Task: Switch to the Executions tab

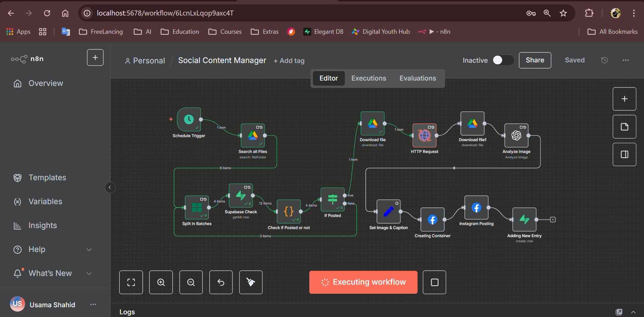Action: [x=369, y=78]
